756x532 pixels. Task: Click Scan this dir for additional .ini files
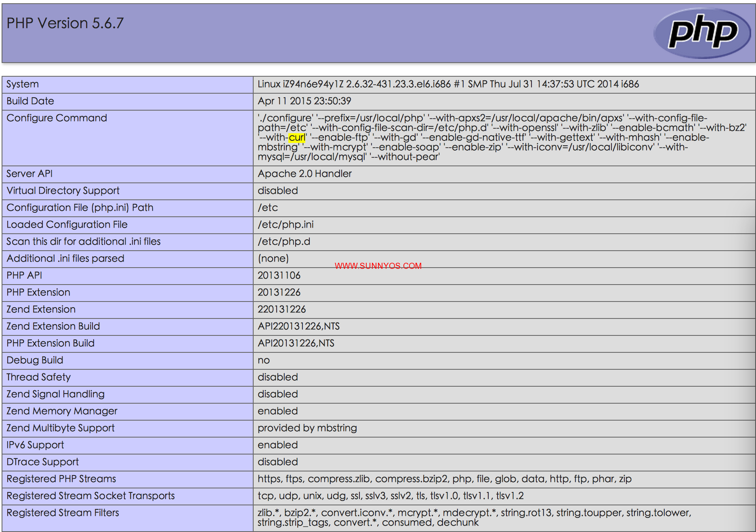84,242
